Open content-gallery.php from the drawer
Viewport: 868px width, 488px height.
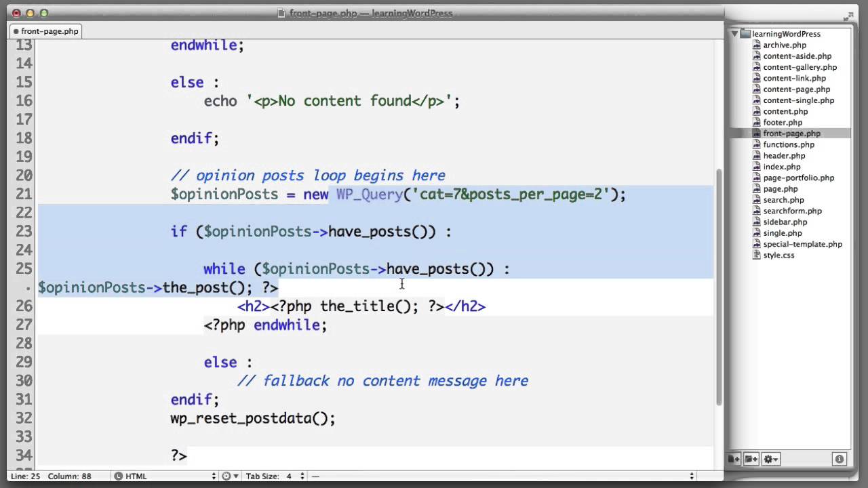pos(800,67)
